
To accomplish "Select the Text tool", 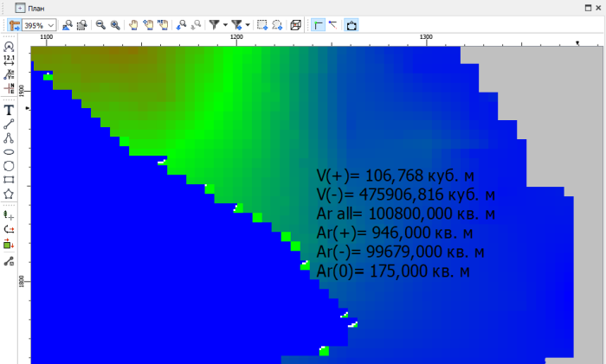I will point(9,110).
